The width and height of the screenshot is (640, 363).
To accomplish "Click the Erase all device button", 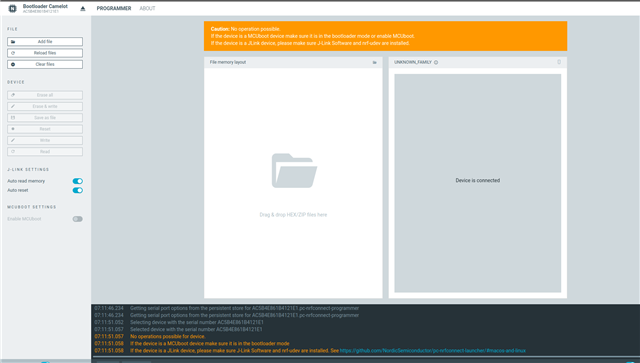I will click(x=45, y=95).
